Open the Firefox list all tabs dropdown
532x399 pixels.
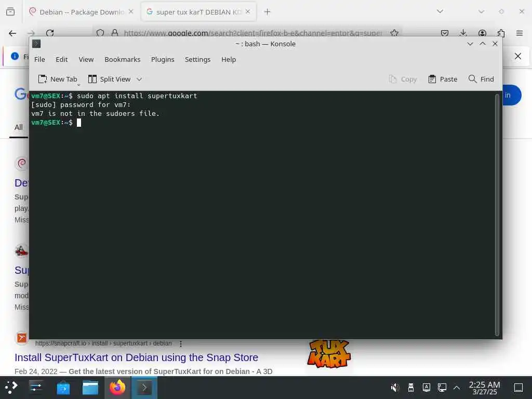tap(440, 11)
